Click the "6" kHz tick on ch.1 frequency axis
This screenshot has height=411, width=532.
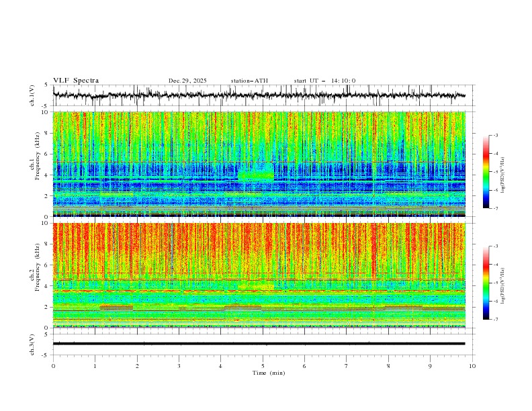[x=47, y=154]
